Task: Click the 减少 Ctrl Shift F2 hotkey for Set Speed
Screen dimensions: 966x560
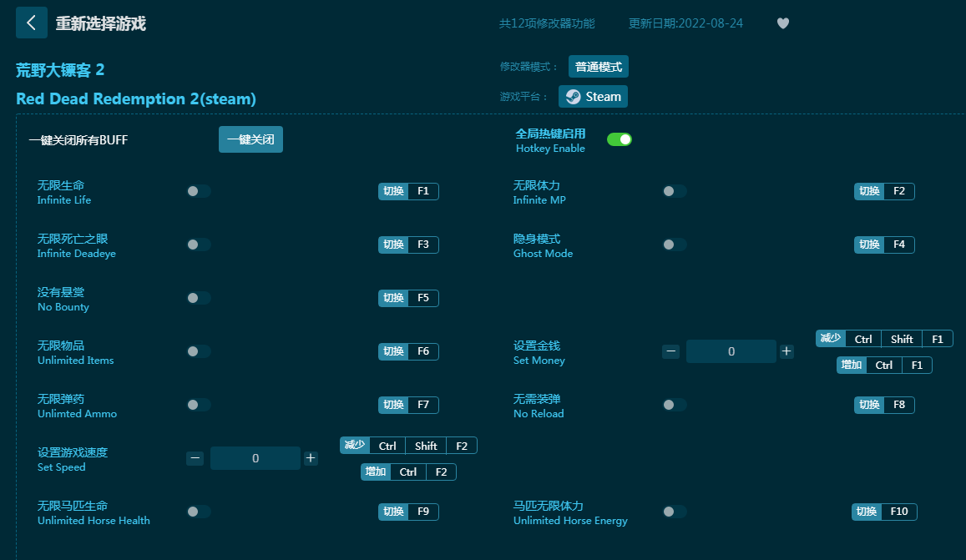Action: click(408, 446)
